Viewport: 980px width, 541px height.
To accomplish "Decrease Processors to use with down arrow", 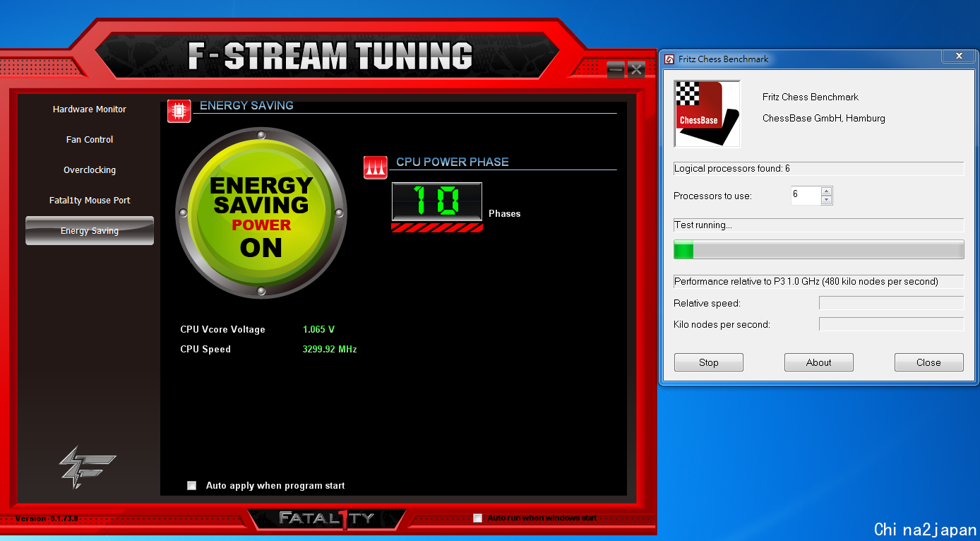I will pyautogui.click(x=827, y=200).
